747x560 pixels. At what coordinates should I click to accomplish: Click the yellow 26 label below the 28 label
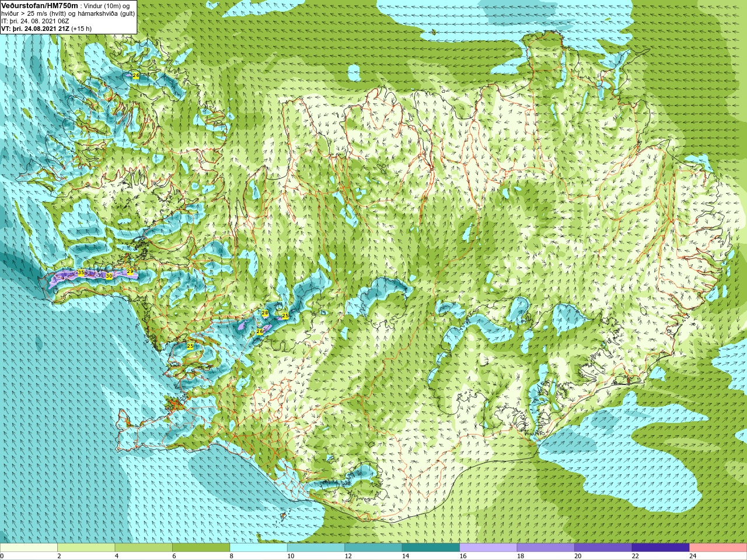(260, 331)
